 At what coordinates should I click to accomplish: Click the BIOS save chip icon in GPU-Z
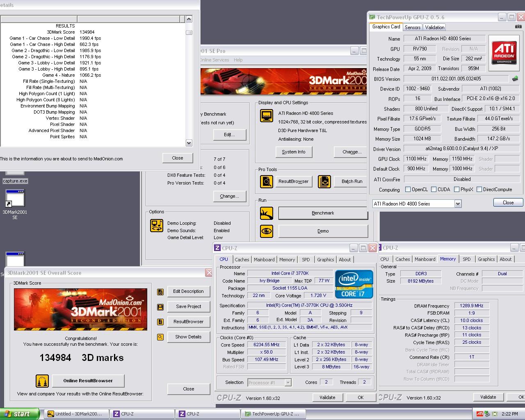[x=515, y=78]
